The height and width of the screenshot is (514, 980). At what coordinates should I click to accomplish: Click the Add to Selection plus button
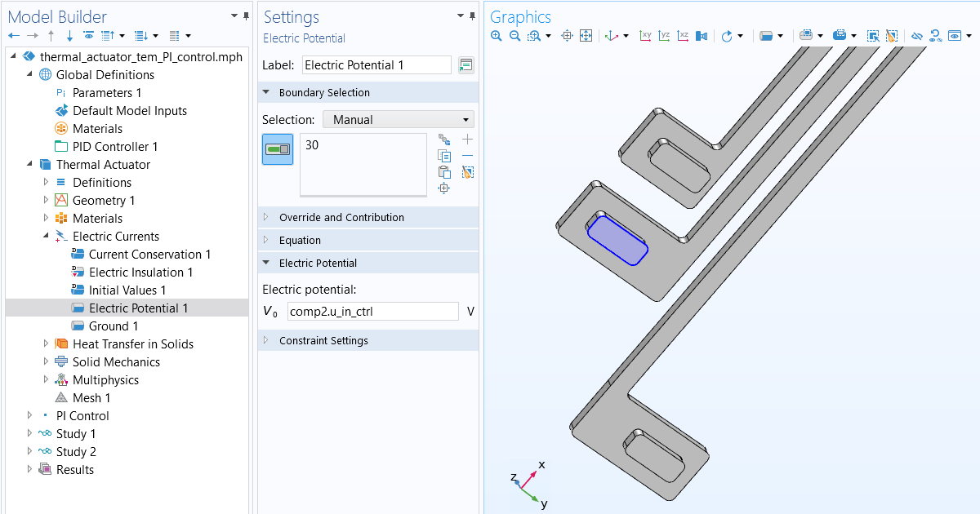[467, 139]
